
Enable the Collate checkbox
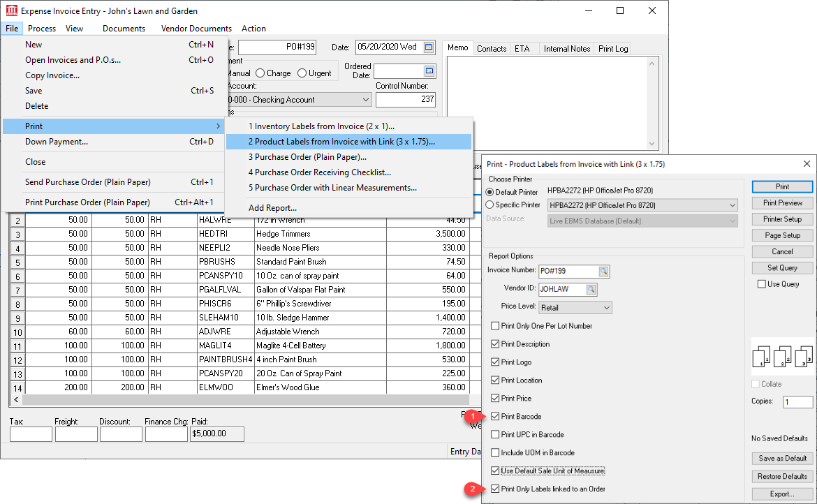[x=756, y=383]
